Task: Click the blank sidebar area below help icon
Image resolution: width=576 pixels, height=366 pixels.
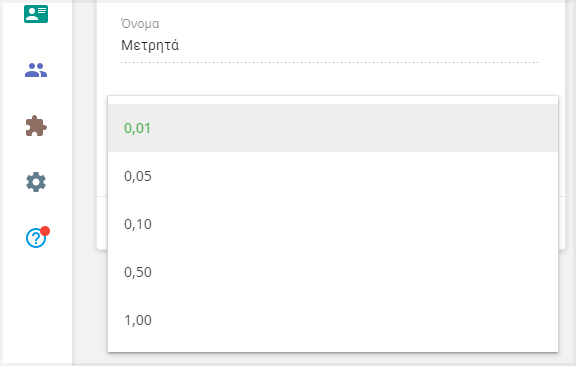Action: click(37, 309)
